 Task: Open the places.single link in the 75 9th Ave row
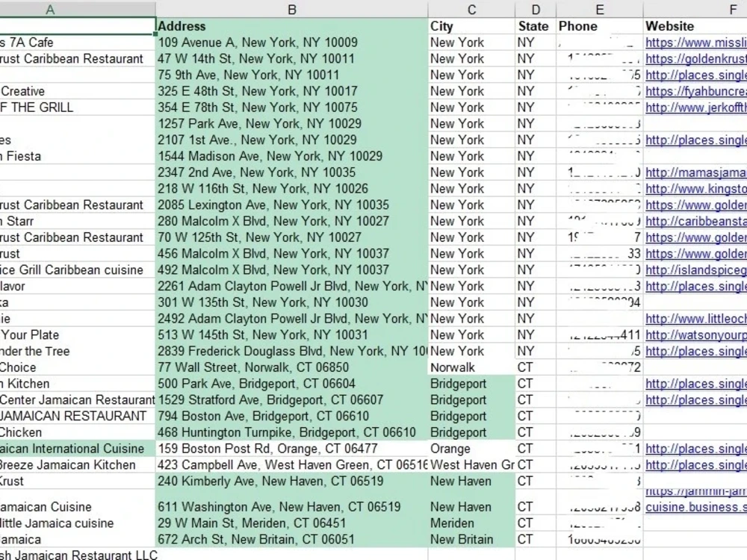pyautogui.click(x=696, y=75)
